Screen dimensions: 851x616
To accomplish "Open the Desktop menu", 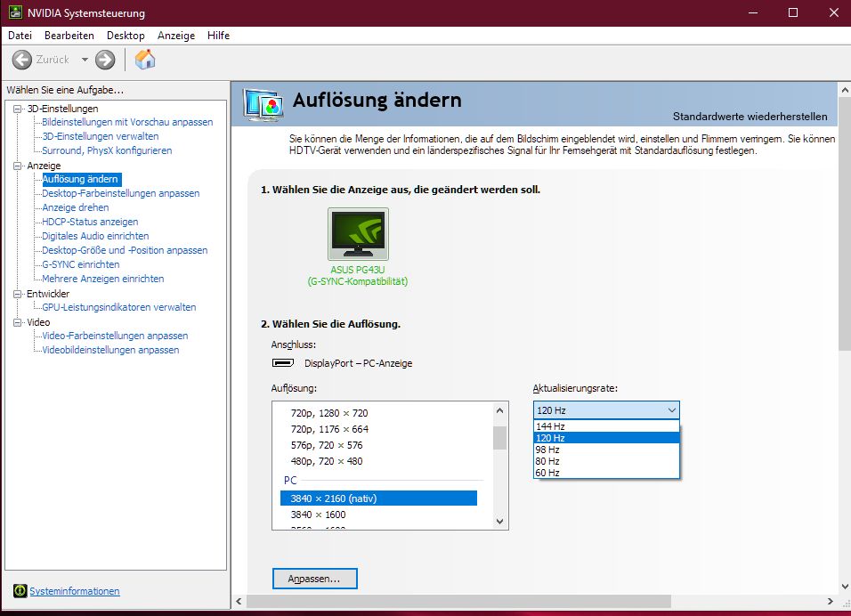I will point(126,36).
